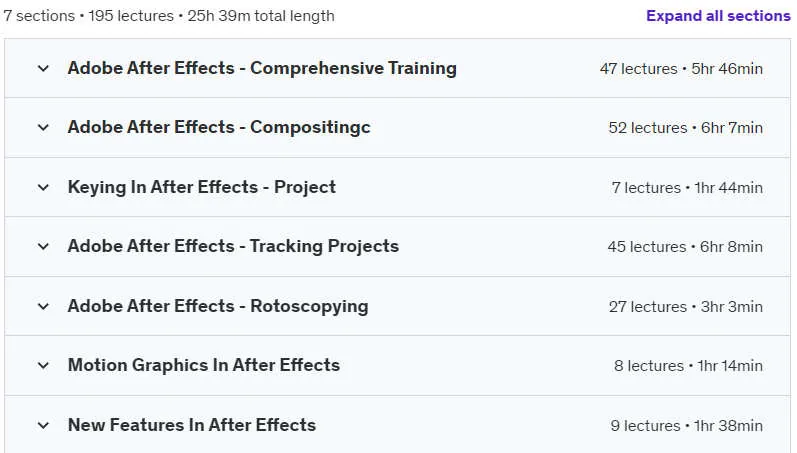
Task: Expand Keying In After Effects chevron
Action: 43,187
